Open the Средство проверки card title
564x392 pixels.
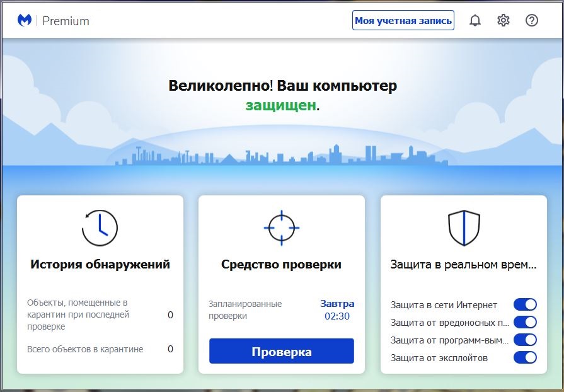click(281, 264)
